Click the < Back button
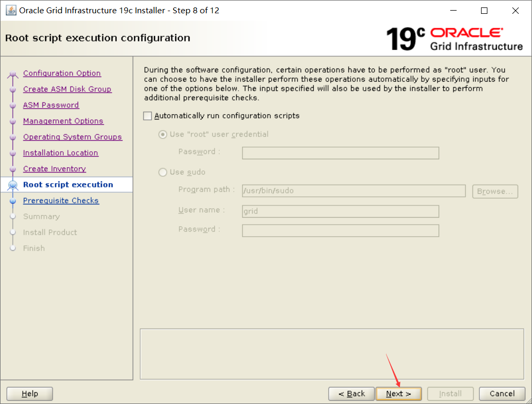This screenshot has width=532, height=404. [351, 394]
